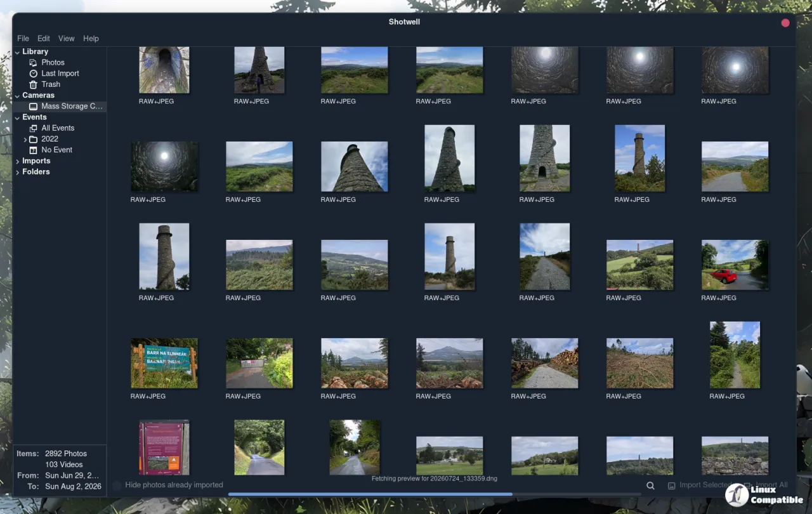The image size is (812, 514).
Task: Click the blue import progress bar
Action: pos(370,494)
